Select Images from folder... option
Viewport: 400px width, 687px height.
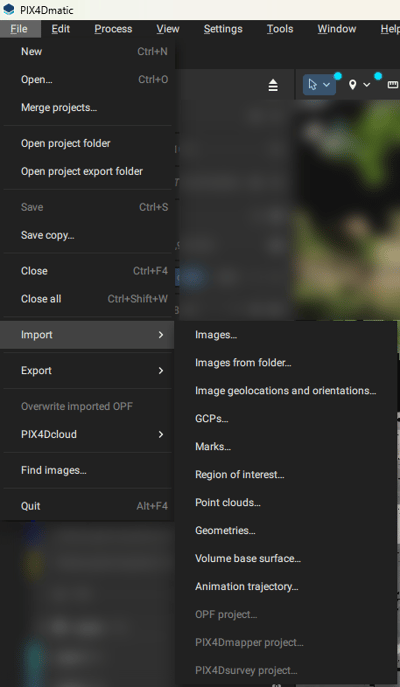tap(286, 363)
